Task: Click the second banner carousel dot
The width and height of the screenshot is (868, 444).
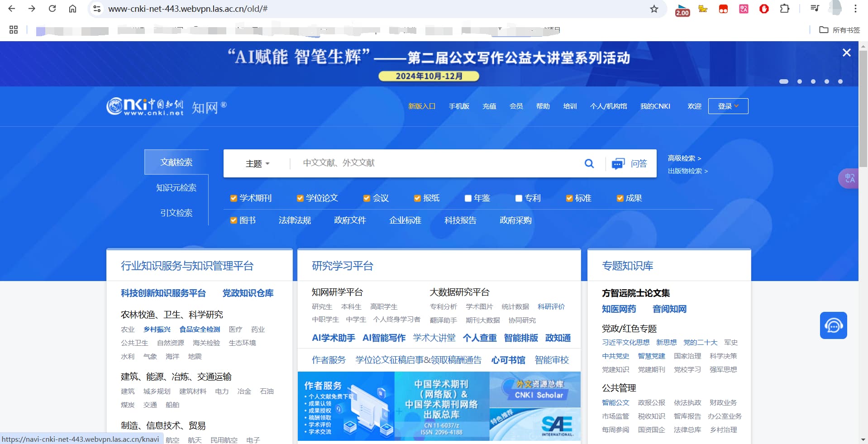Action: click(800, 81)
